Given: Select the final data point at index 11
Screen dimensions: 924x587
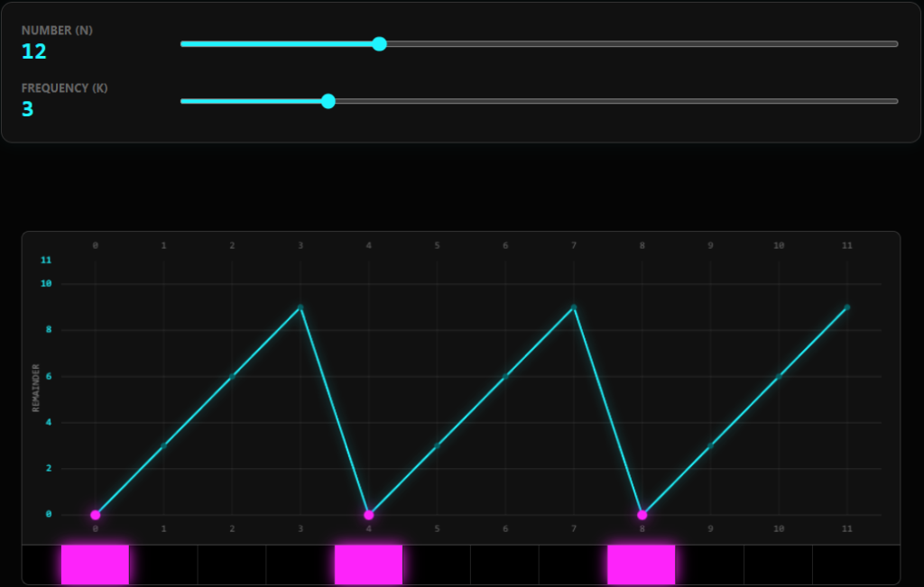Looking at the screenshot, I should [846, 307].
